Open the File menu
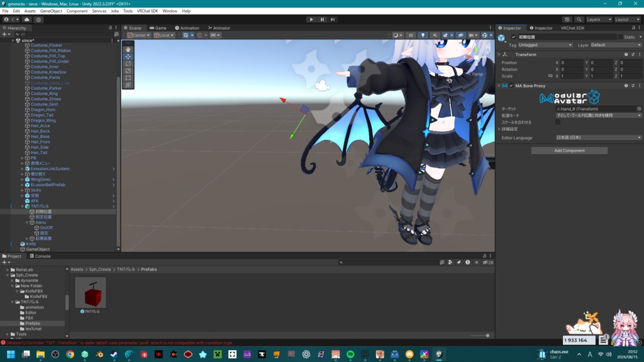This screenshot has height=362, width=644. 5,11
